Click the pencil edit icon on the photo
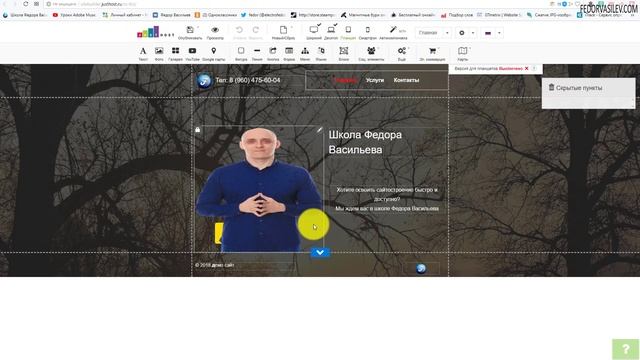This screenshot has width=640, height=360. [319, 130]
